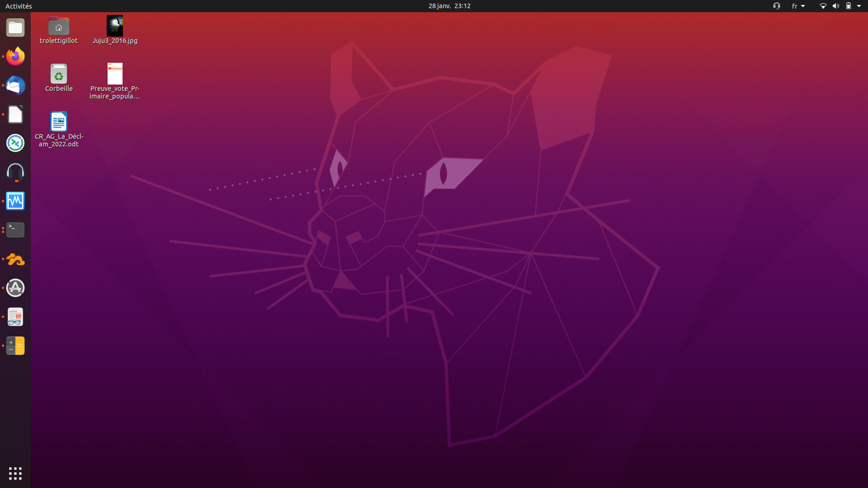Image resolution: width=868 pixels, height=488 pixels.
Task: Open the document viewer with glasses icon
Action: [15, 317]
